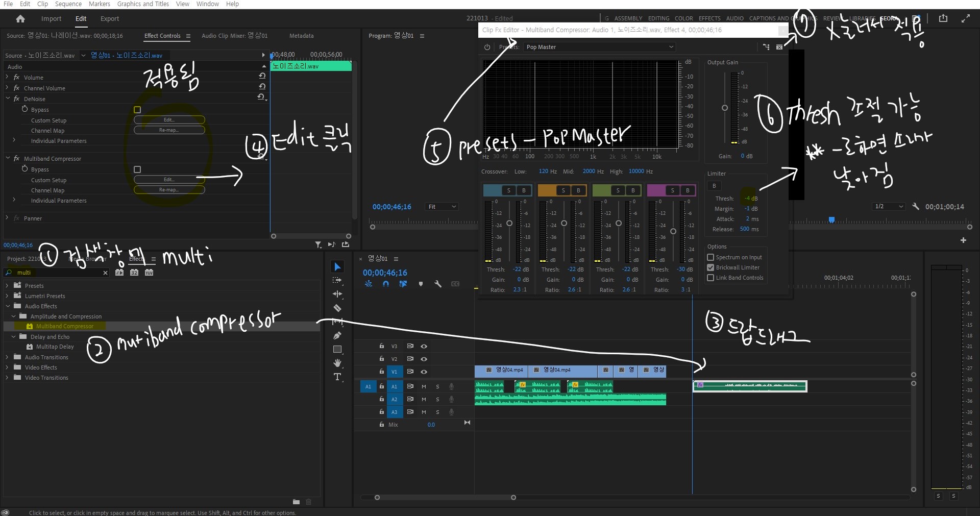
Task: Enable DeNoise Bypass checkbox
Action: 137,110
